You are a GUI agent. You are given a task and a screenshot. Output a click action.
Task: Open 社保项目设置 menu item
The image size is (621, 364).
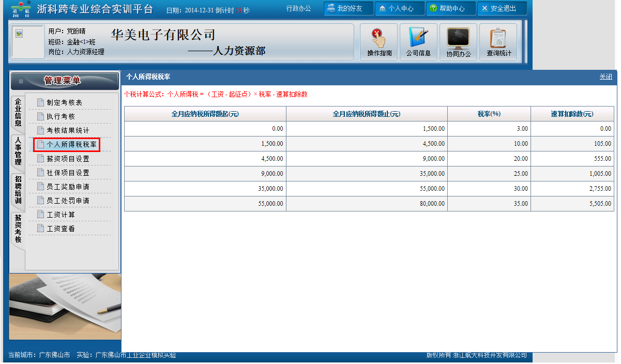click(68, 173)
